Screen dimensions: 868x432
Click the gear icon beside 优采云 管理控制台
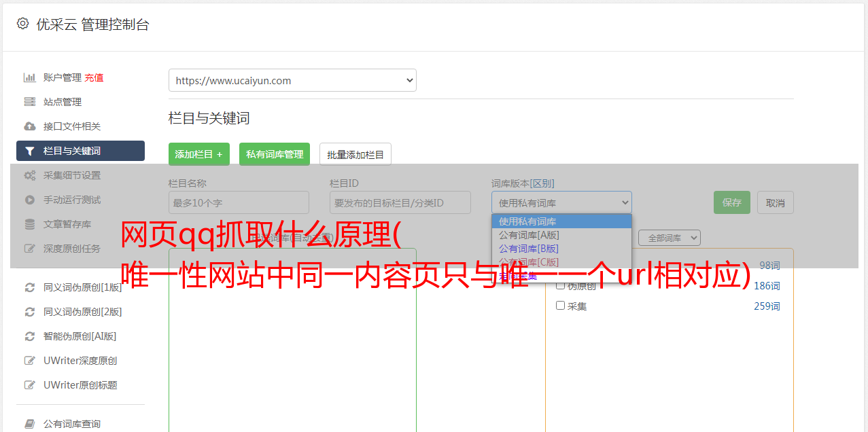(22, 24)
